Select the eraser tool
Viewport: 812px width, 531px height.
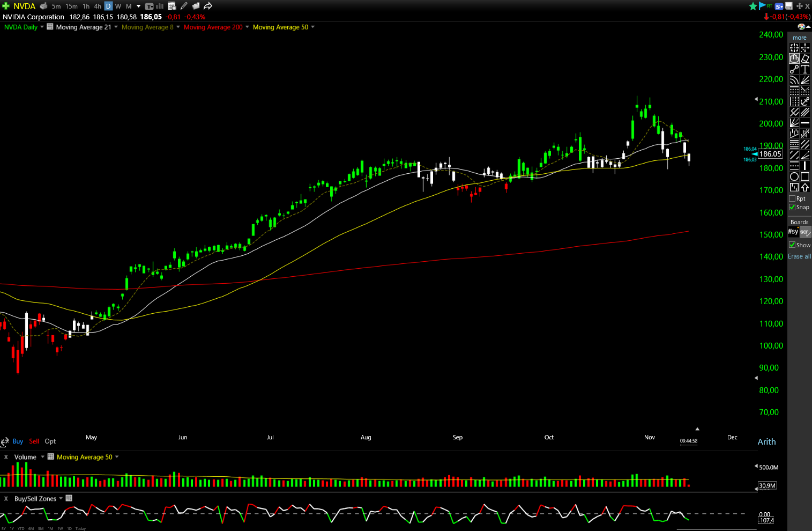point(805,58)
